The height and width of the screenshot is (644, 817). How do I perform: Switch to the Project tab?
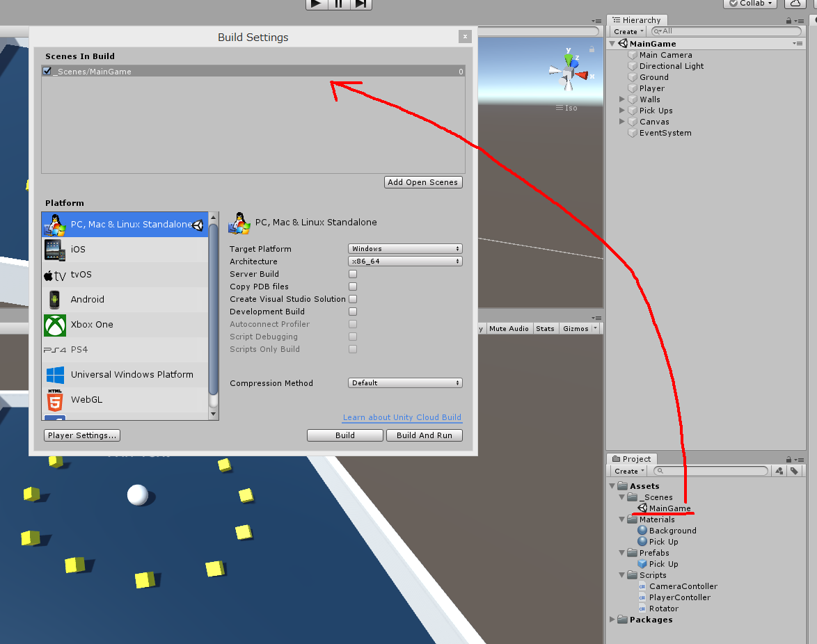click(x=632, y=459)
